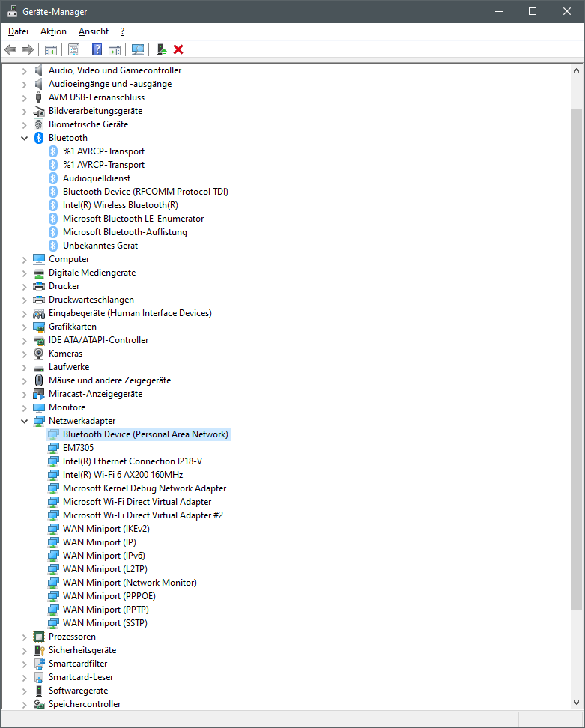585x728 pixels.
Task: Click the Bluetooth category icon
Action: click(39, 138)
